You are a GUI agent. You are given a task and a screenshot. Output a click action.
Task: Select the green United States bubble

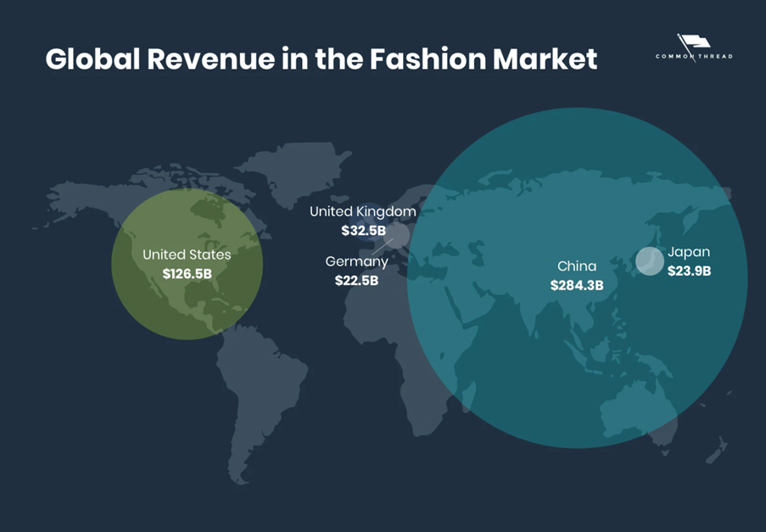coord(187,263)
